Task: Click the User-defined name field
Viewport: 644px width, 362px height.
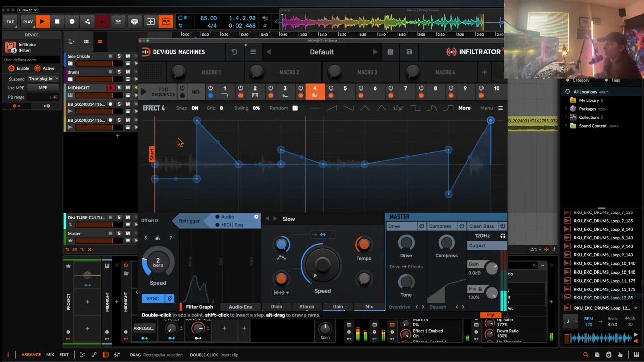Action: pos(31,60)
